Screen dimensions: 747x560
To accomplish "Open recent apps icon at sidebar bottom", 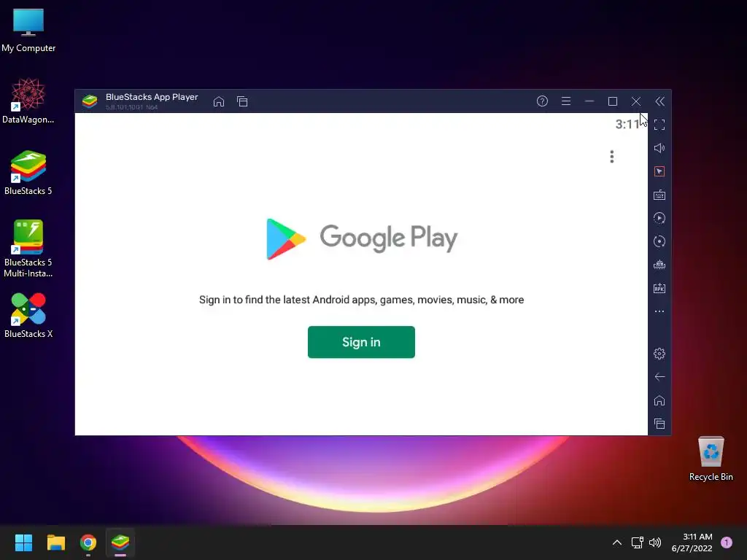I will 659,424.
